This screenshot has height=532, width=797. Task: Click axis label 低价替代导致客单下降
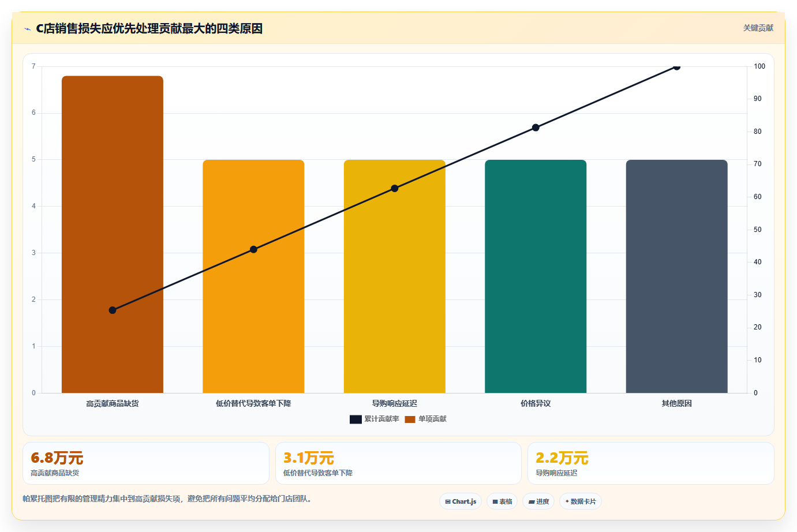253,403
